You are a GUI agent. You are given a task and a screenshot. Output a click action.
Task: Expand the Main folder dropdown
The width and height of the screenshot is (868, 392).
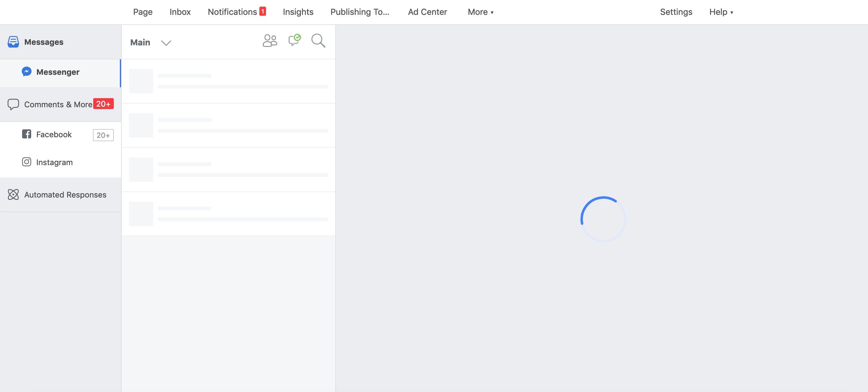[x=166, y=42]
